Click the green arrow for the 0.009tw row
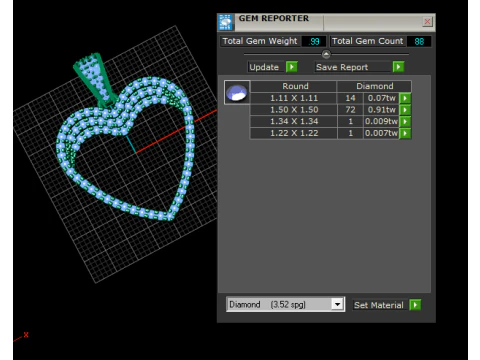Image resolution: width=480 pixels, height=360 pixels. tap(405, 122)
